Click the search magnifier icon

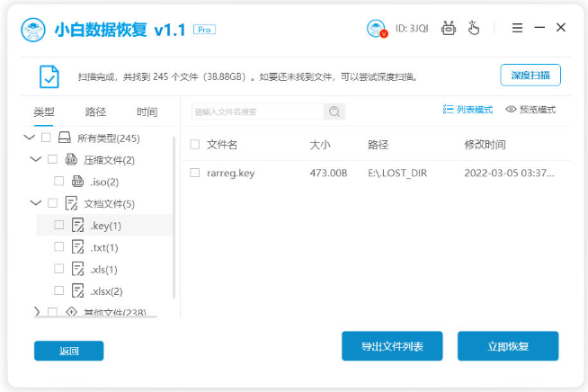334,111
